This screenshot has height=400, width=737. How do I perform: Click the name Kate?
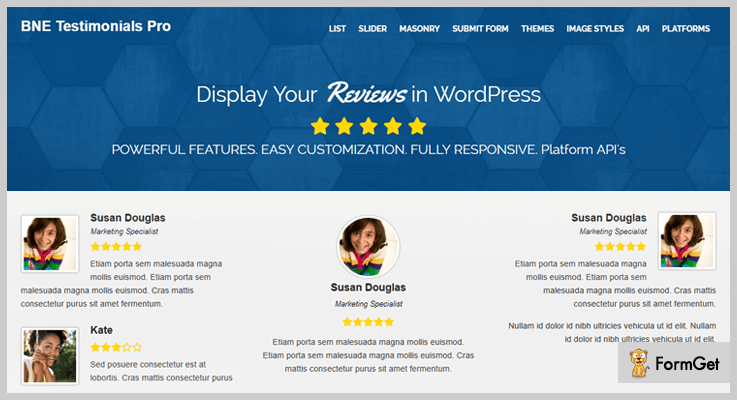pyautogui.click(x=102, y=330)
